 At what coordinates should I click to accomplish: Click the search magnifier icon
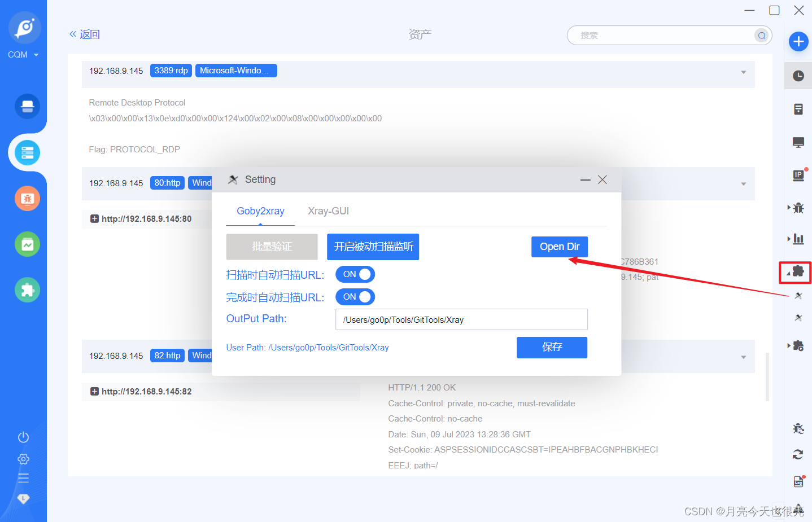[762, 36]
